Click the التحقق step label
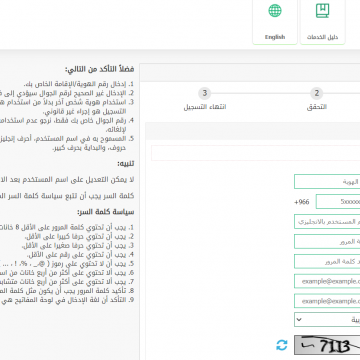This screenshot has height=360, width=360. [x=317, y=107]
